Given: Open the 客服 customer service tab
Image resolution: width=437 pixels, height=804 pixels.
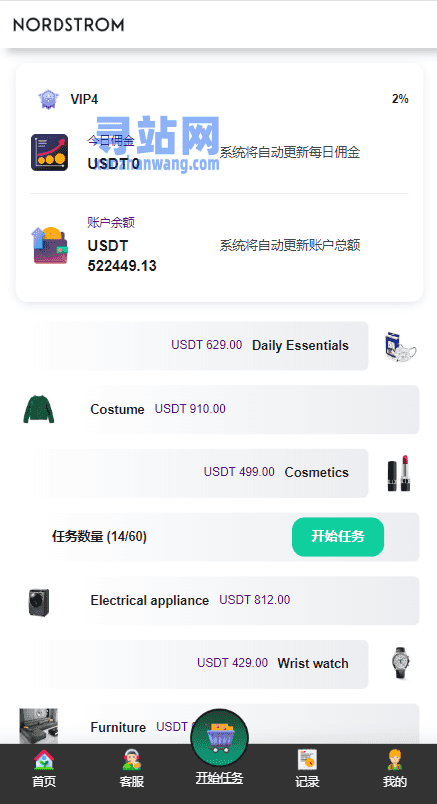Looking at the screenshot, I should (132, 769).
